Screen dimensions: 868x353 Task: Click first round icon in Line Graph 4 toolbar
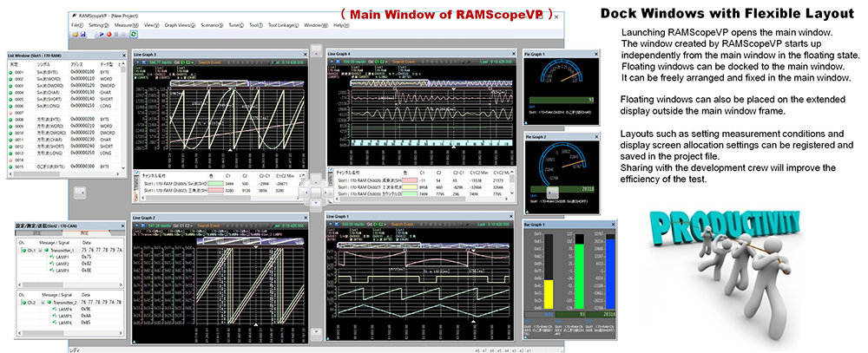pyautogui.click(x=332, y=62)
